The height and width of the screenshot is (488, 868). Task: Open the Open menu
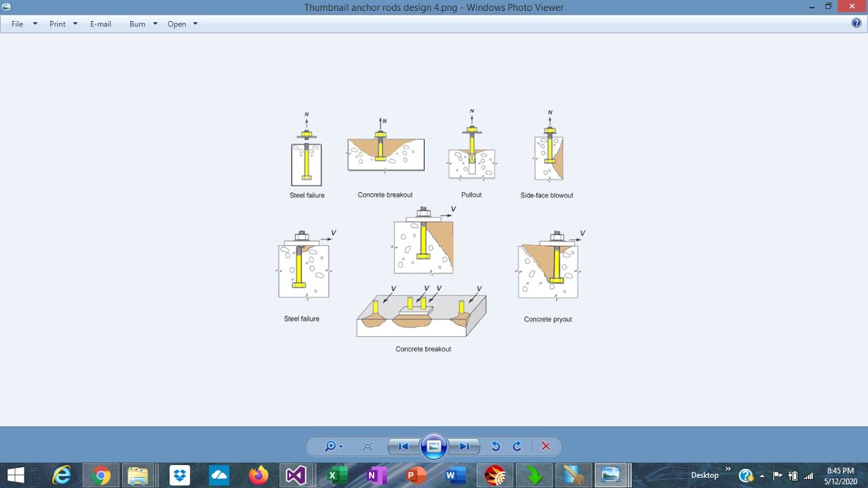177,24
